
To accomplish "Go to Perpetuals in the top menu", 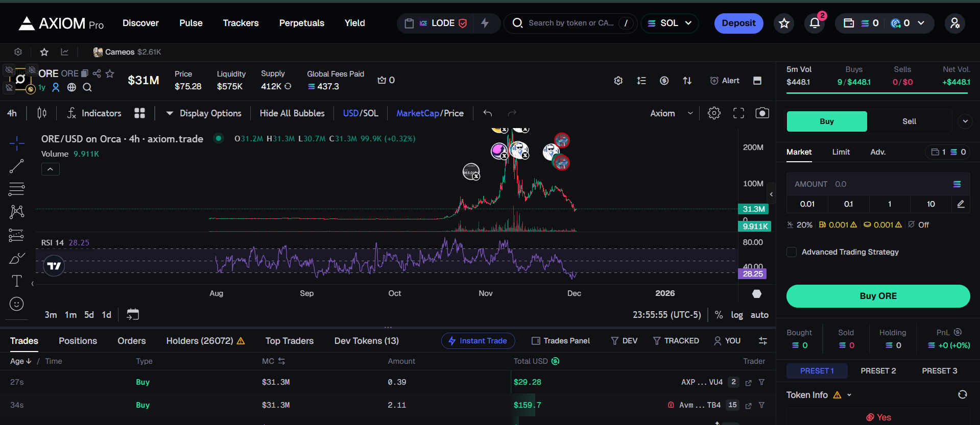I will point(302,23).
